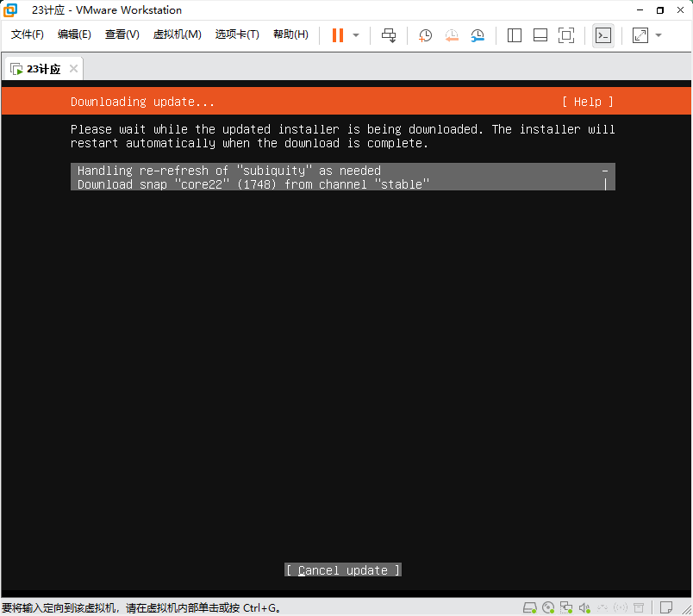Open the 查看(V) menu
Image resolution: width=693 pixels, height=616 pixels.
122,34
